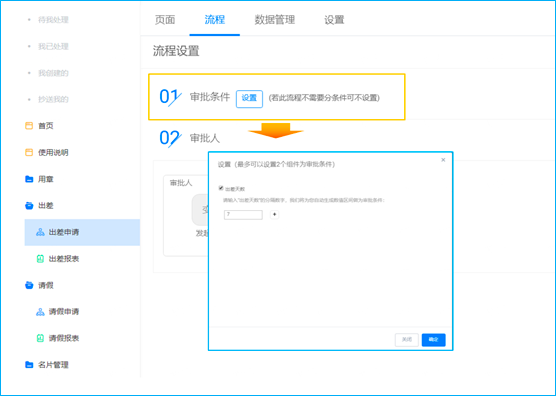Expand 用章 label in sidebar
556x396 pixels.
point(46,179)
